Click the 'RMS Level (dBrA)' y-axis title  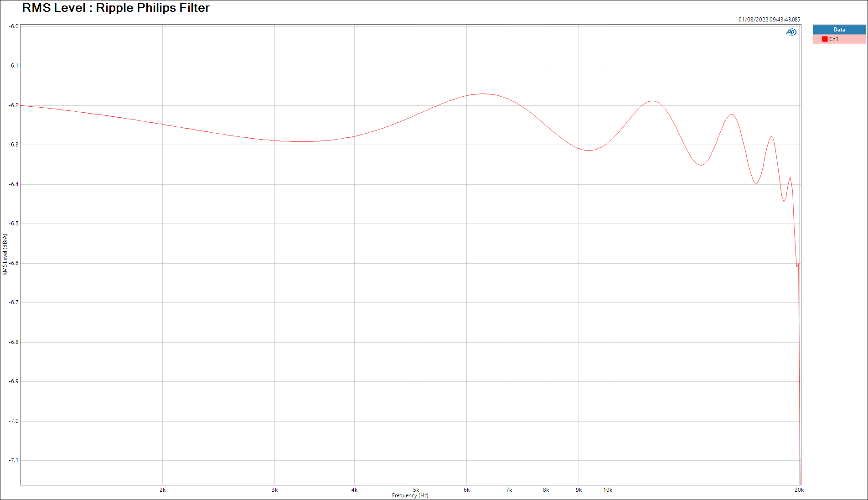pyautogui.click(x=5, y=255)
